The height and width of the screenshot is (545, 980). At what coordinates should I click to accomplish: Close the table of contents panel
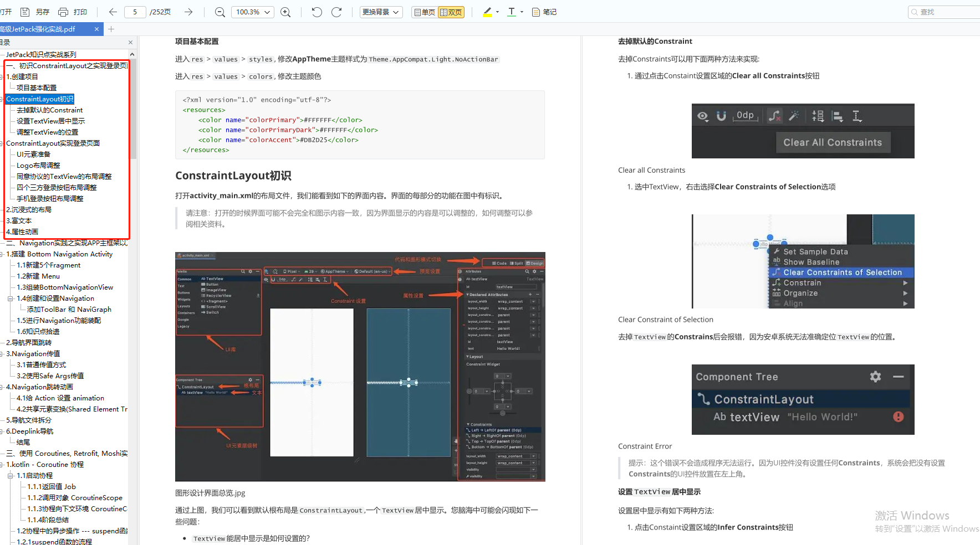pyautogui.click(x=131, y=42)
